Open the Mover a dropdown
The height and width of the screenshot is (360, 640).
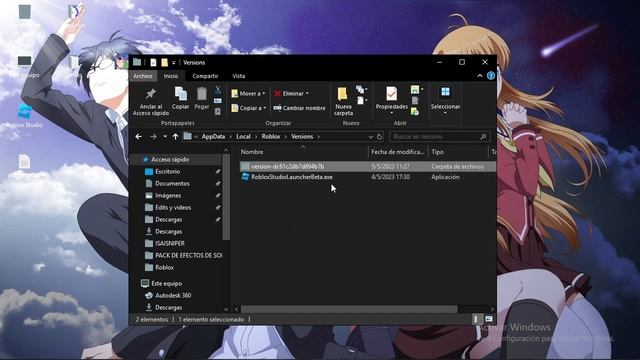tap(248, 93)
